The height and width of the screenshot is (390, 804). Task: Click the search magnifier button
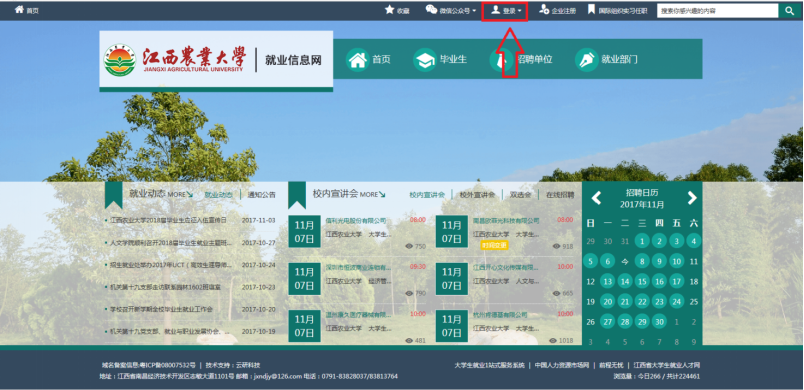[x=788, y=10]
